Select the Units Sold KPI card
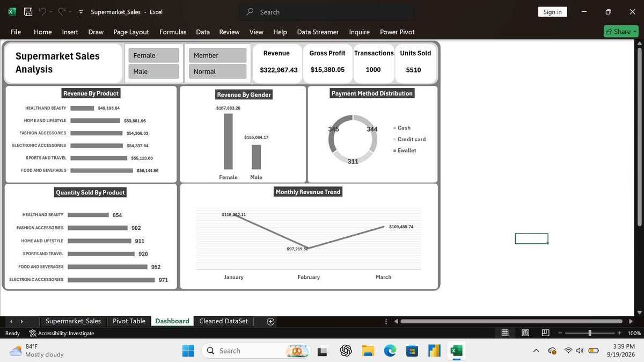644x362 pixels. tap(415, 63)
